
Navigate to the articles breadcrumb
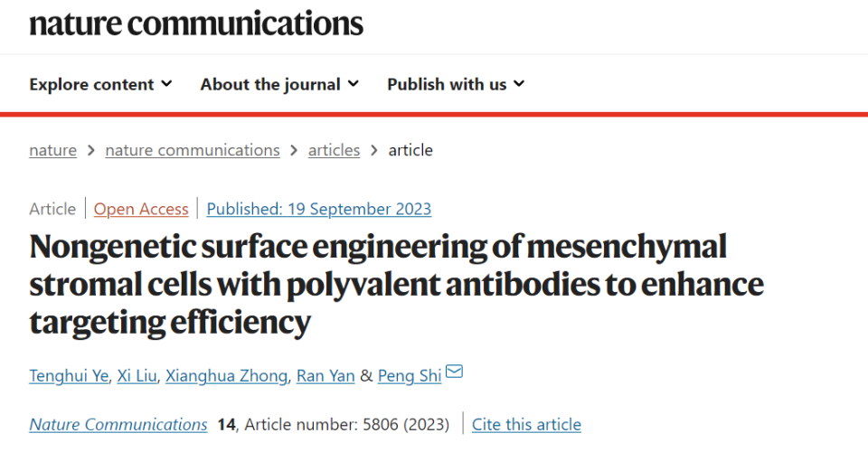point(334,150)
